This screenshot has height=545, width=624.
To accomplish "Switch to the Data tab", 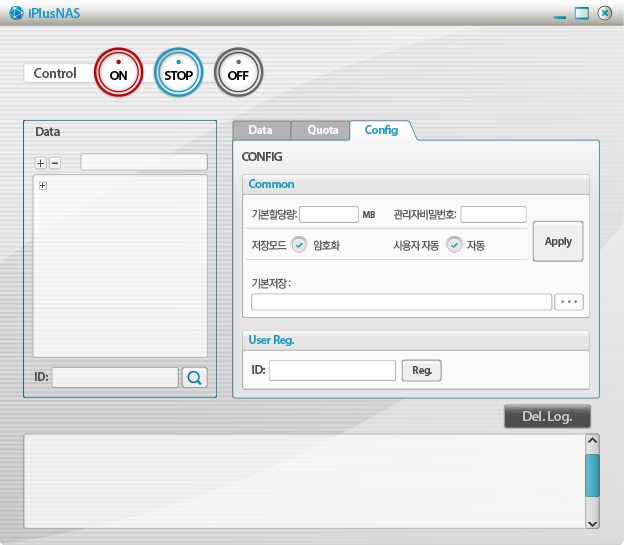I will pyautogui.click(x=260, y=130).
